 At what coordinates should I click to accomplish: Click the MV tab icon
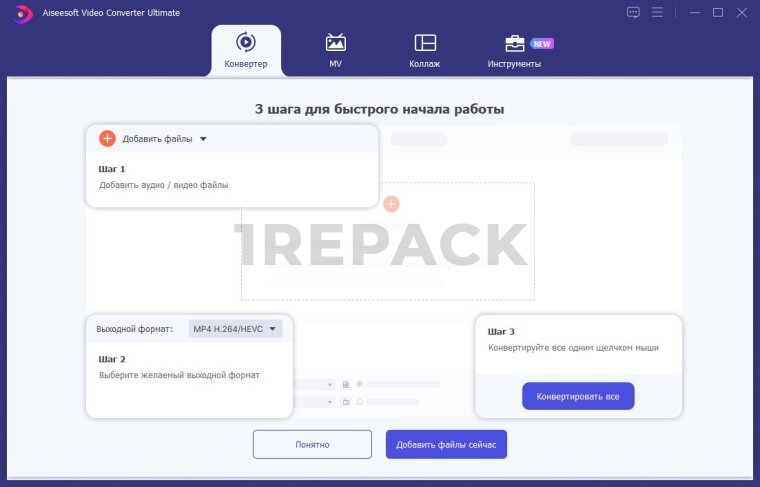pos(336,43)
